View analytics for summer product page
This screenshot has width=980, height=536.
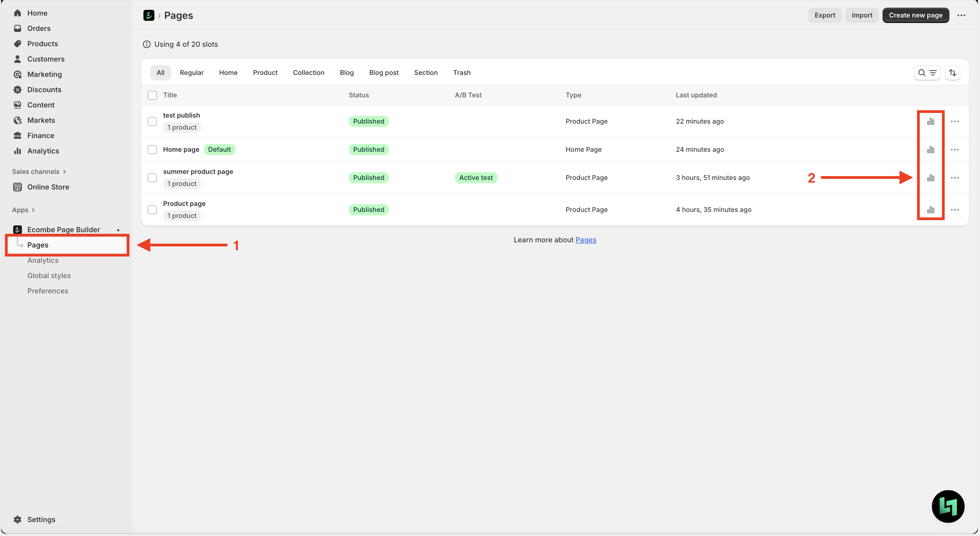[x=930, y=178]
